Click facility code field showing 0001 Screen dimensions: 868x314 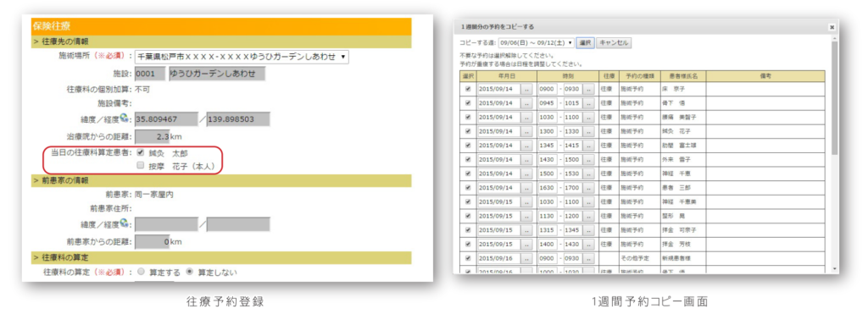click(x=150, y=74)
